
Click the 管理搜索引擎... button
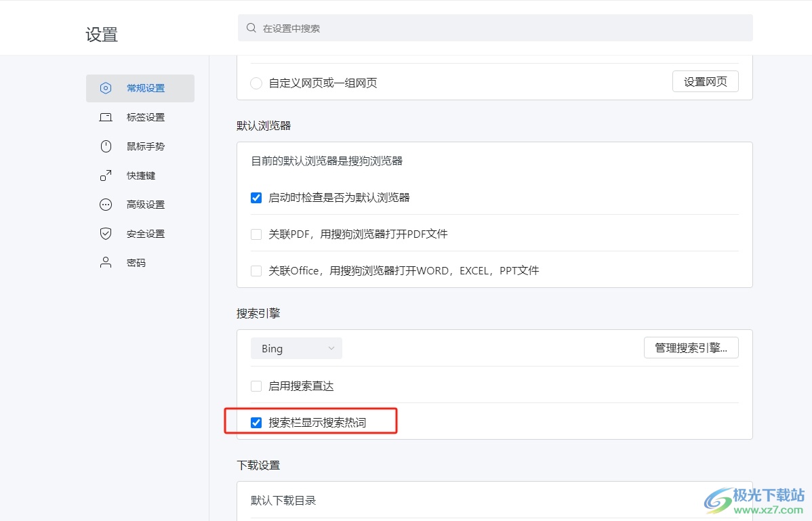pos(691,348)
